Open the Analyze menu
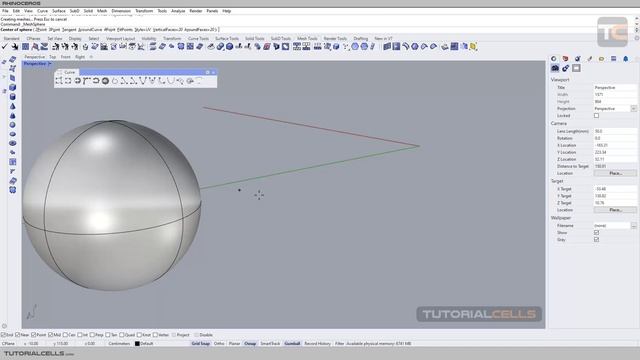This screenshot has width=640, height=360. 178,11
